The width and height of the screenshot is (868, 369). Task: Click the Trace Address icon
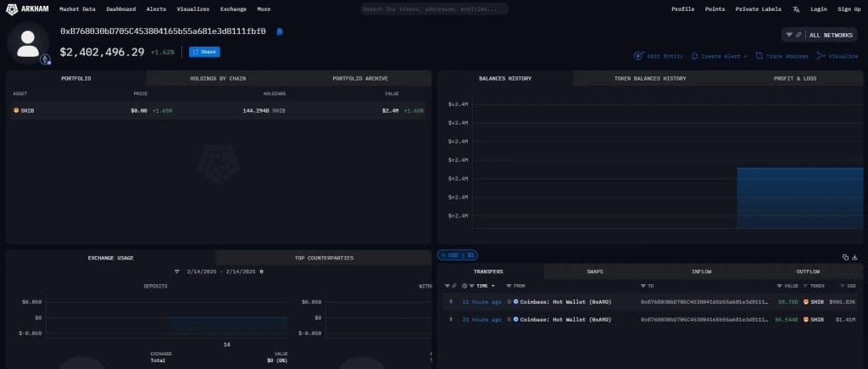(759, 56)
